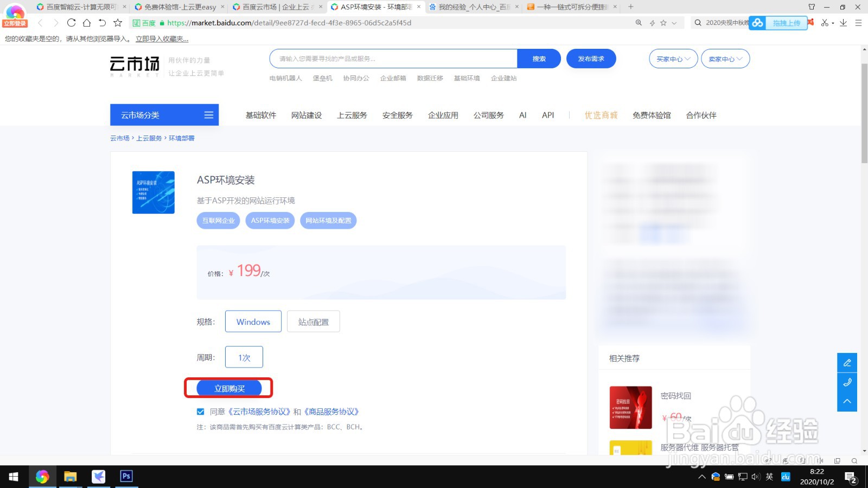868x488 pixels.
Task: Open the browser main menu icon
Action: 858,23
